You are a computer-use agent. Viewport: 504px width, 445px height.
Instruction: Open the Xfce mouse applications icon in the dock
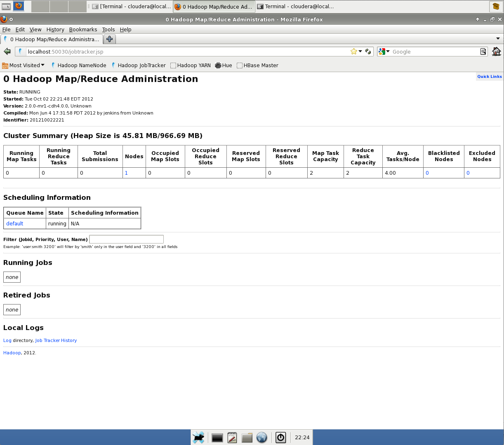tap(198, 437)
